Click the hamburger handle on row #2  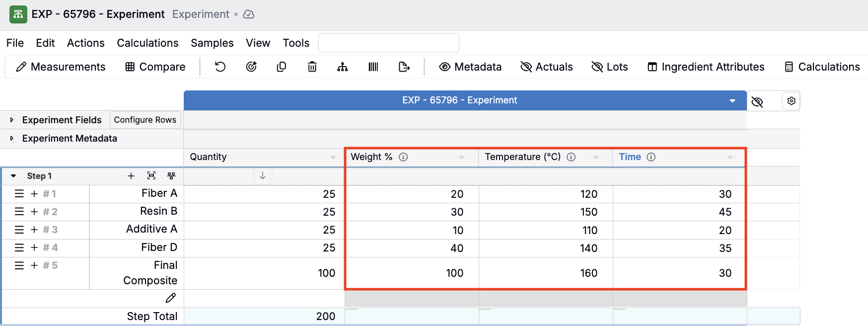[19, 212]
